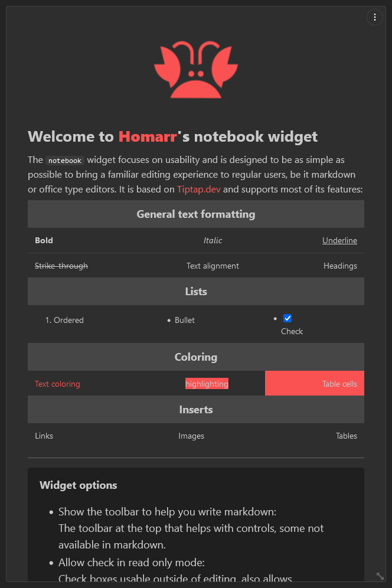Open the Tiptap.dev link
392x588 pixels.
199,190
